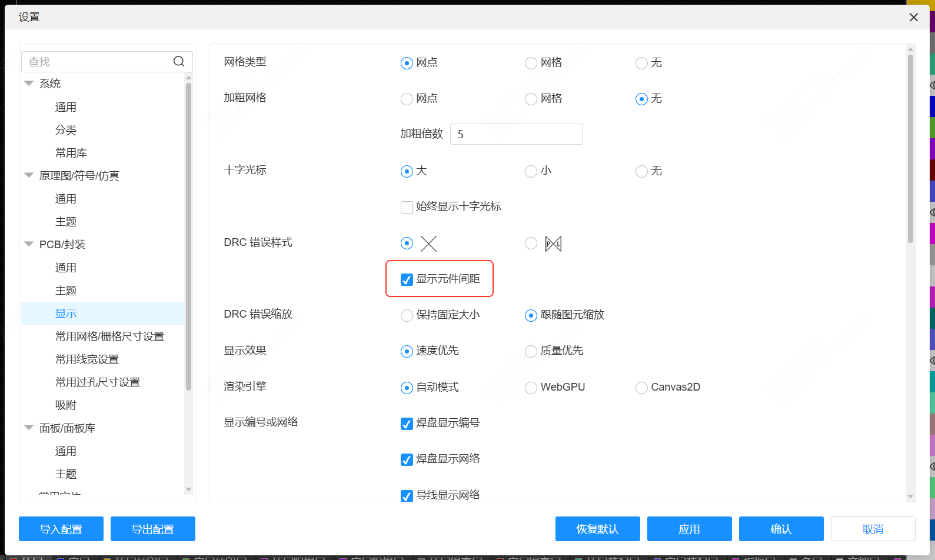This screenshot has width=935, height=560.
Task: Open 分类 settings
Action: point(66,130)
